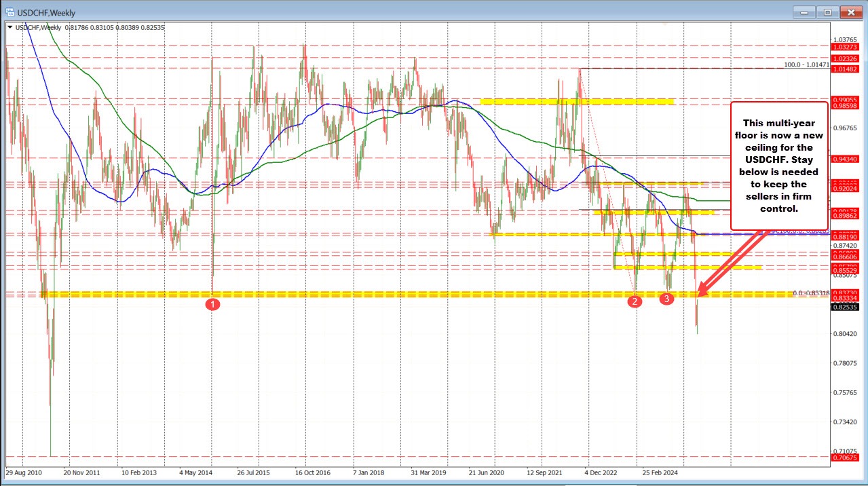Click the 29 Aug 2010 date label
The height and width of the screenshot is (486, 868).
point(24,472)
